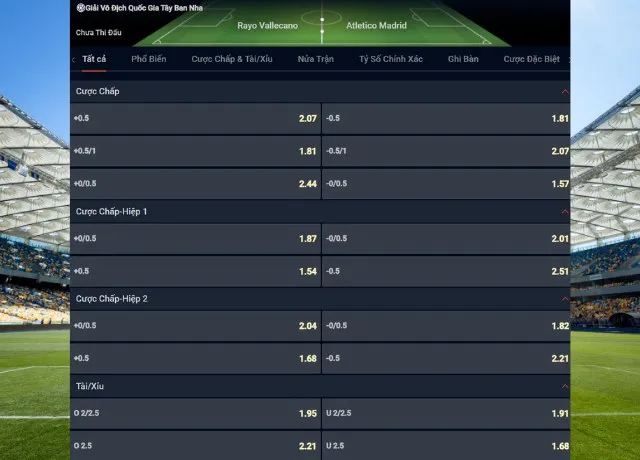Select the second-half +0/0.5 odds 2.04
Viewport: 640px width, 460px height.
[195, 326]
